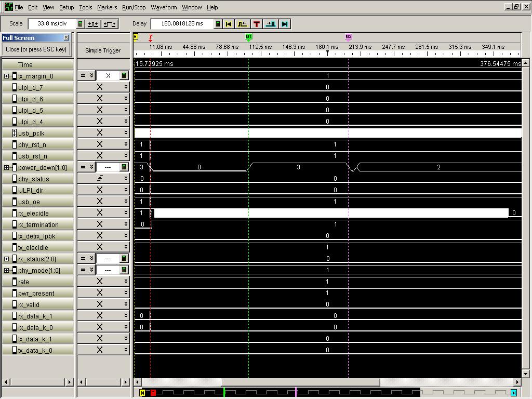The width and height of the screenshot is (532, 399).
Task: Open trigger dropdown for usb_pclk
Action: 126,132
